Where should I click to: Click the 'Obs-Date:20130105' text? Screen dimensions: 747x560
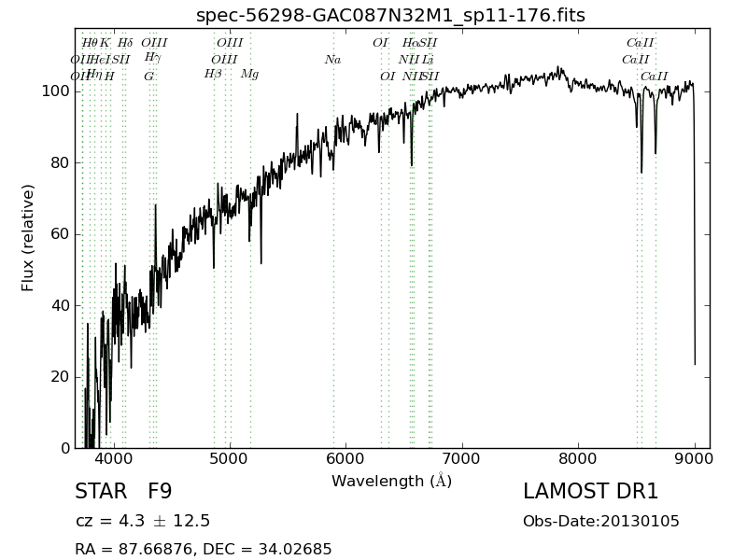[601, 521]
